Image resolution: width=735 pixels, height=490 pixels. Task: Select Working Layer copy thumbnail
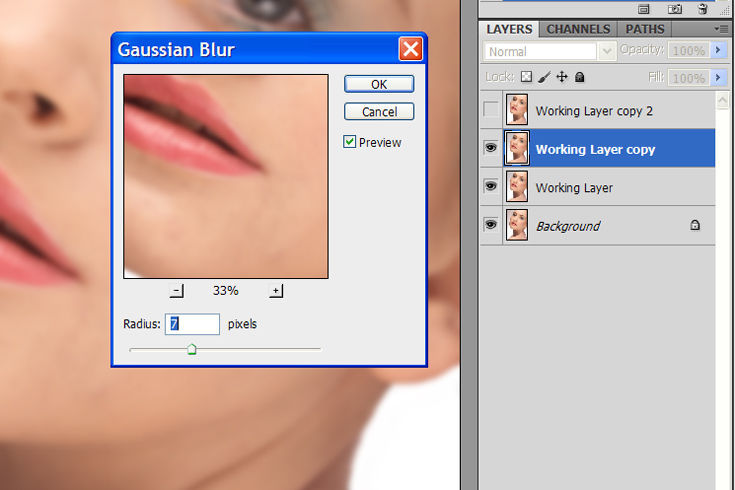(517, 148)
